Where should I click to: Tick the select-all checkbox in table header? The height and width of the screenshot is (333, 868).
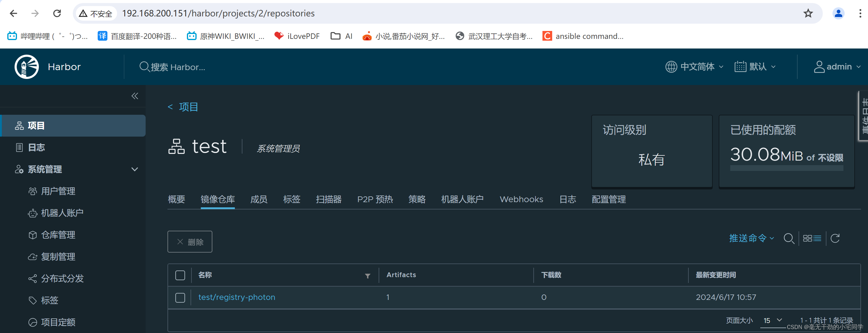180,275
